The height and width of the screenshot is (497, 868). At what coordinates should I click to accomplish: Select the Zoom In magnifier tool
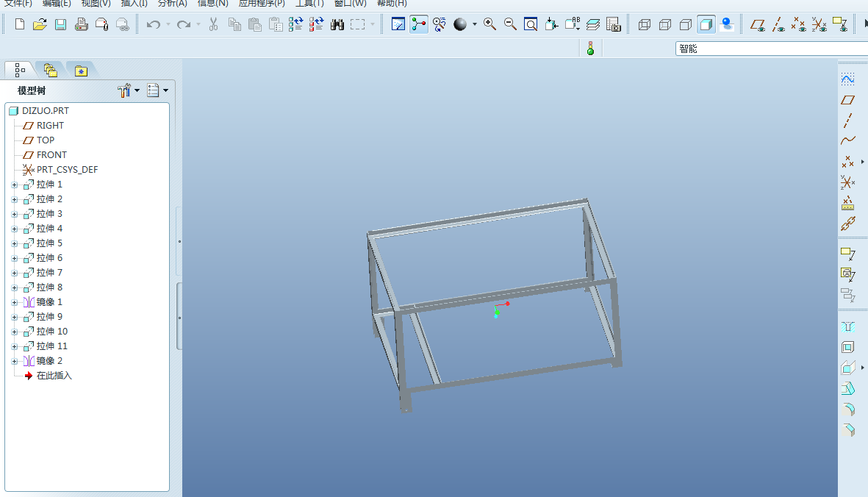click(x=489, y=24)
